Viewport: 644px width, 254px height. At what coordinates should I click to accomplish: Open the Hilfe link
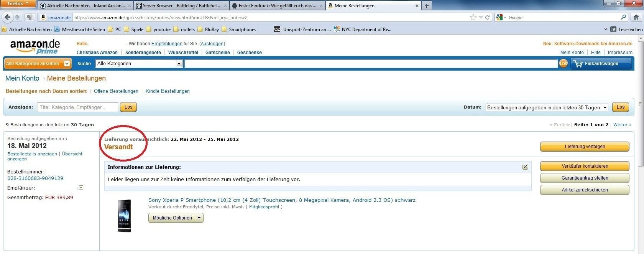596,53
